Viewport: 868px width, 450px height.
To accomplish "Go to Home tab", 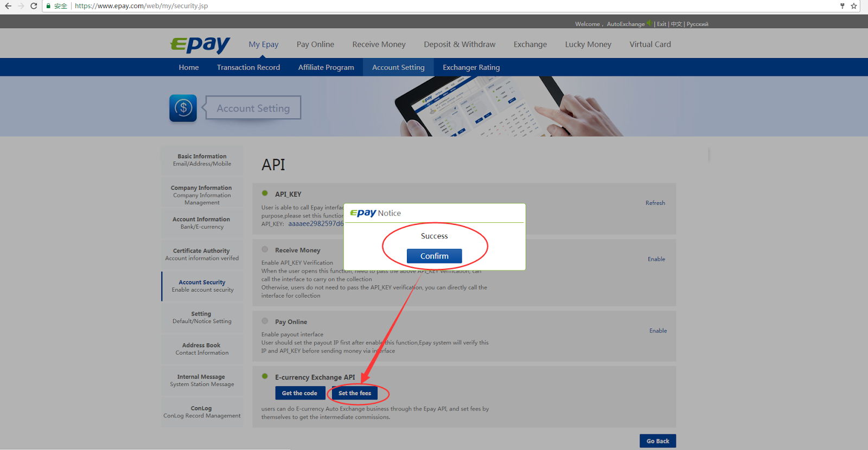I will point(189,67).
